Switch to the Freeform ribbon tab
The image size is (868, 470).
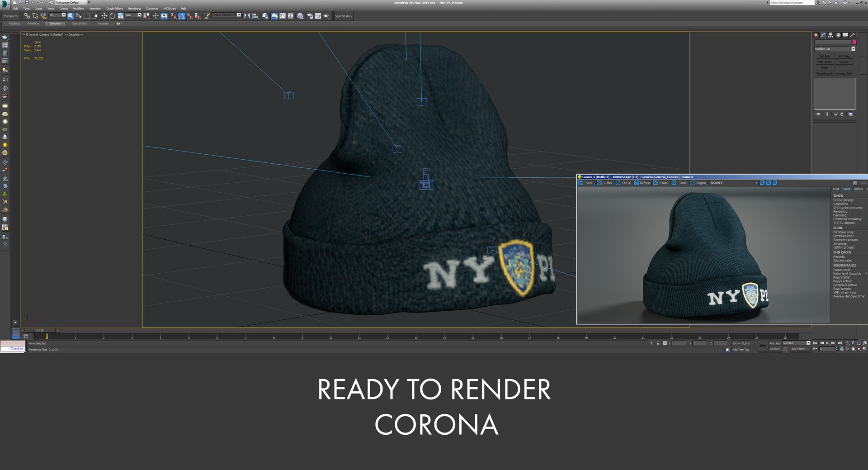(33, 24)
